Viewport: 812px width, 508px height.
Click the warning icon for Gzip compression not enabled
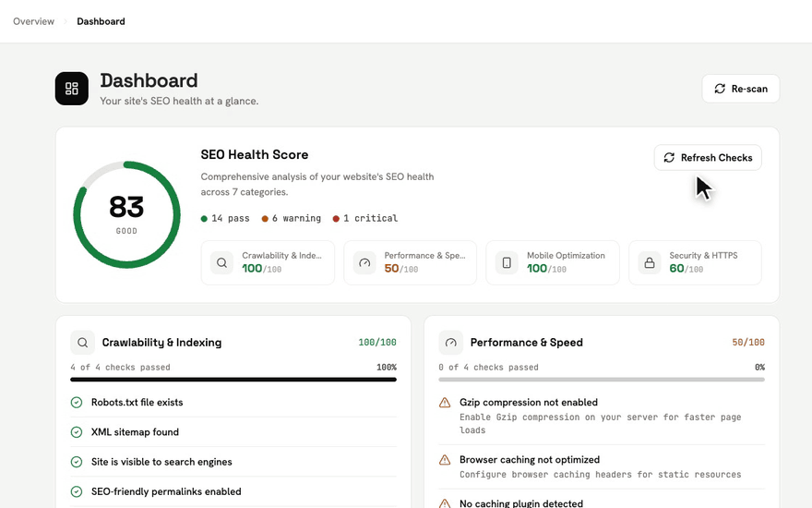click(x=445, y=403)
